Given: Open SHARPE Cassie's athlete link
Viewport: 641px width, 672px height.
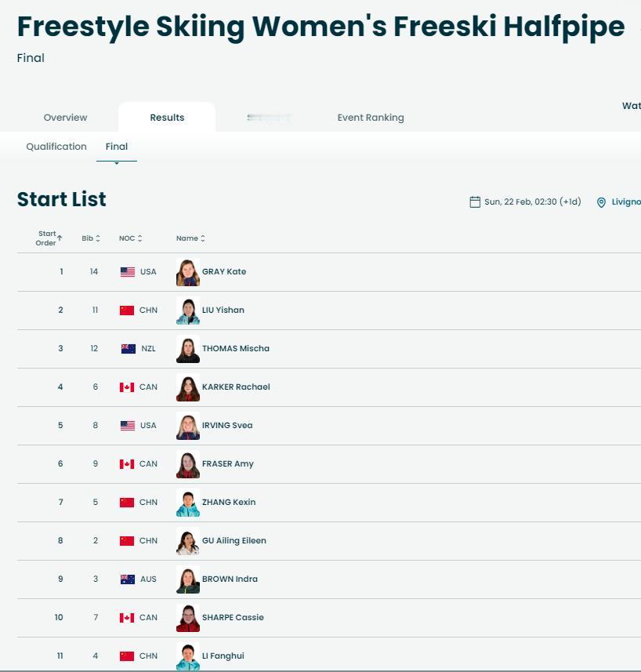Looking at the screenshot, I should point(233,618).
